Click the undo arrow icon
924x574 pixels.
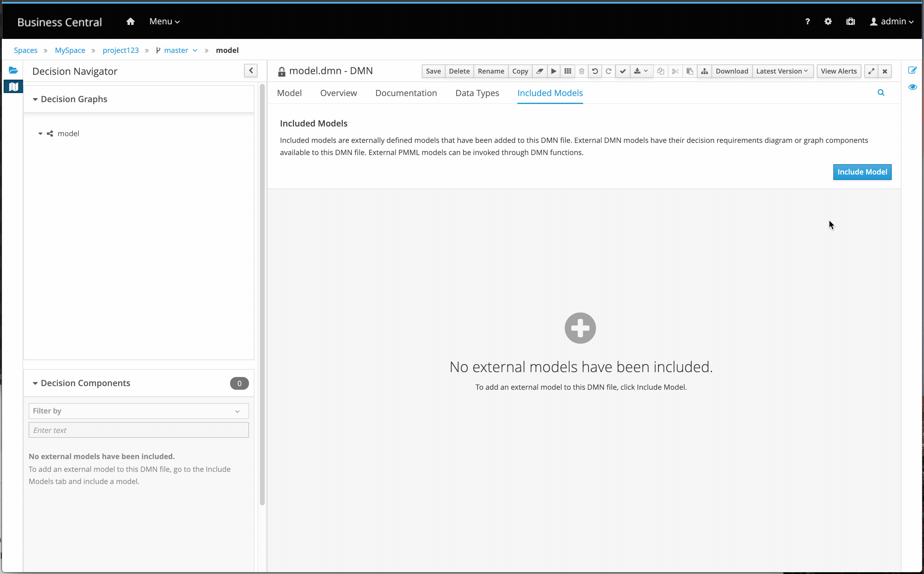click(x=595, y=71)
